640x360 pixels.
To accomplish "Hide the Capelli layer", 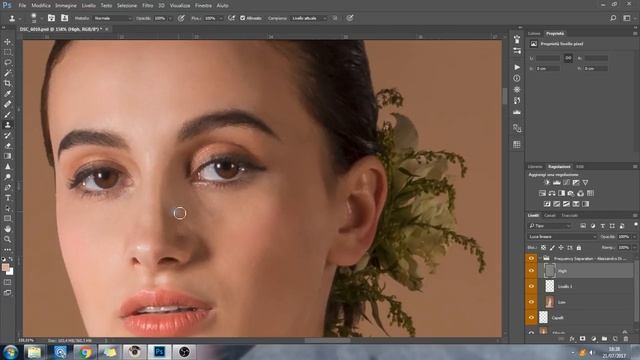I will click(531, 317).
